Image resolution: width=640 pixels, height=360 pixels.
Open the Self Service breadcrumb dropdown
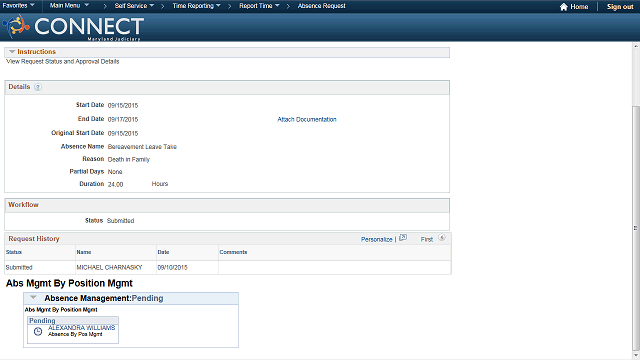click(x=134, y=6)
